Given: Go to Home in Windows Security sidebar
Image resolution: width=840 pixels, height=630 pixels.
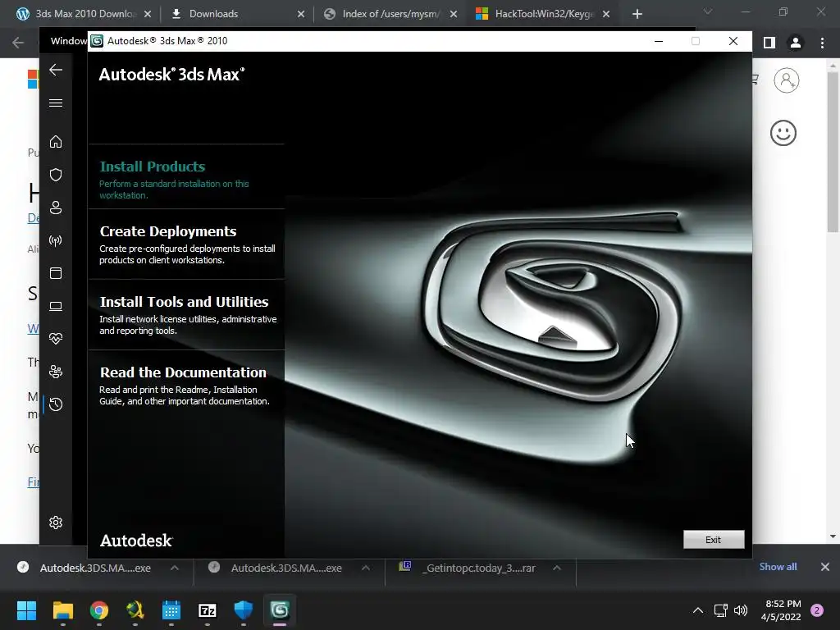Looking at the screenshot, I should click(x=56, y=142).
